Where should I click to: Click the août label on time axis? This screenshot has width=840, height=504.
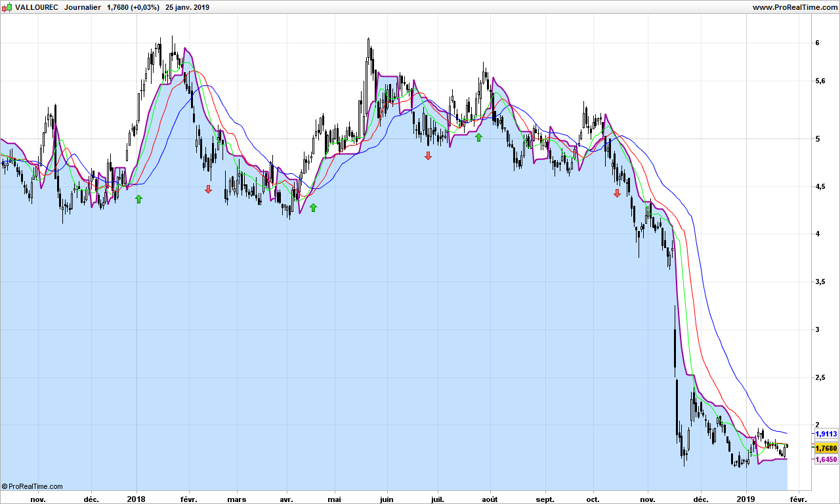coord(490,499)
